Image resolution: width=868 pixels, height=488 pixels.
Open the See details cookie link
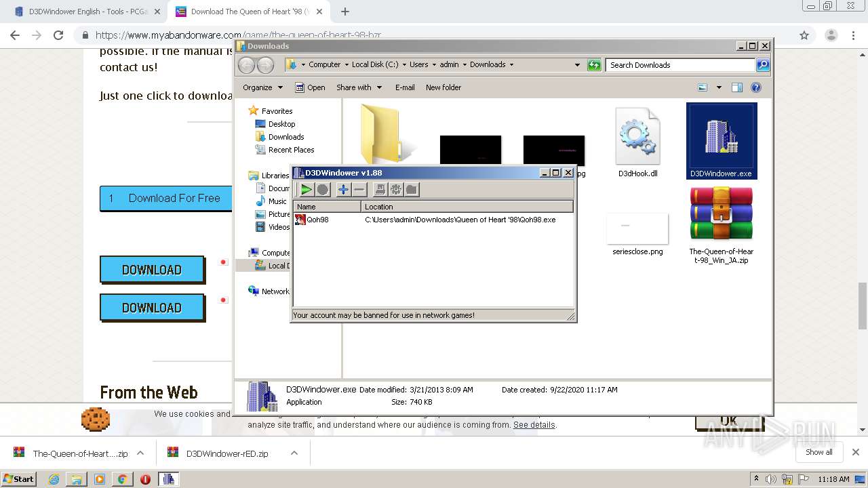tap(534, 425)
